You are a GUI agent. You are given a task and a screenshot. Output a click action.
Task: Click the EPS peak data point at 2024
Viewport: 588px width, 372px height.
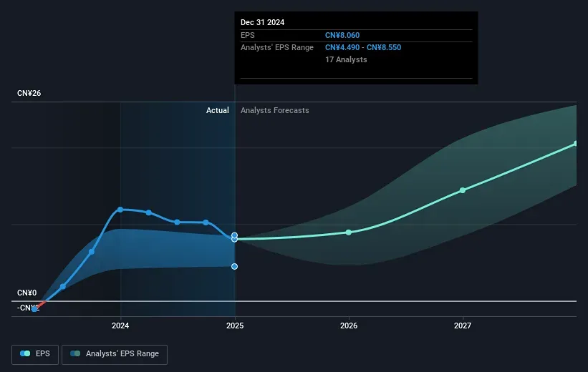[120, 210]
